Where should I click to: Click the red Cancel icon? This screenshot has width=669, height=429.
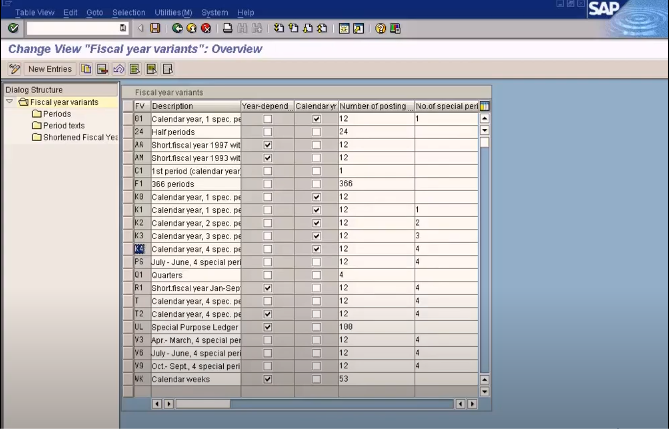tap(206, 28)
